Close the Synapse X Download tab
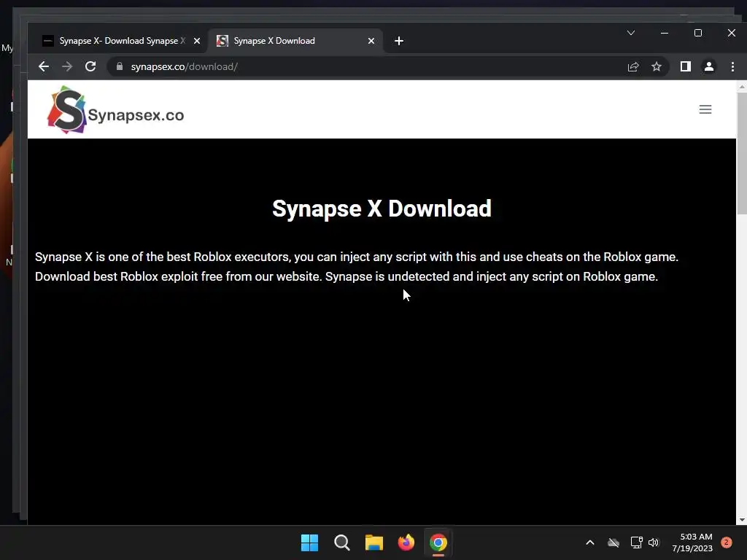747x560 pixels. [x=371, y=41]
